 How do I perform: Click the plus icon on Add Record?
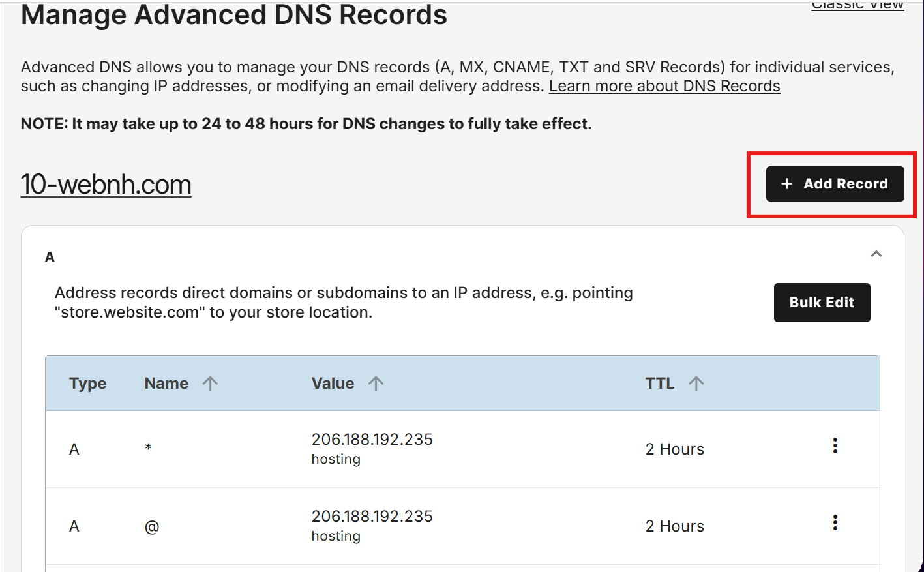pos(786,183)
